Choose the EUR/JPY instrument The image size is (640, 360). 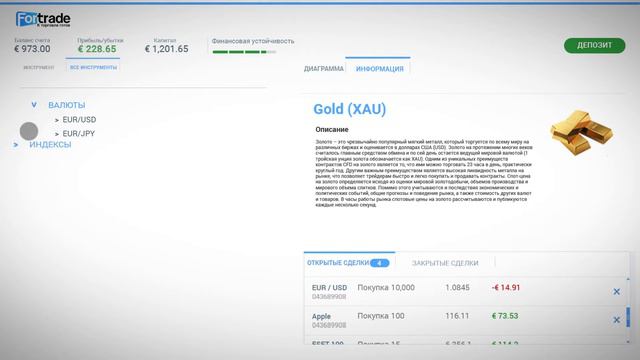(x=78, y=133)
